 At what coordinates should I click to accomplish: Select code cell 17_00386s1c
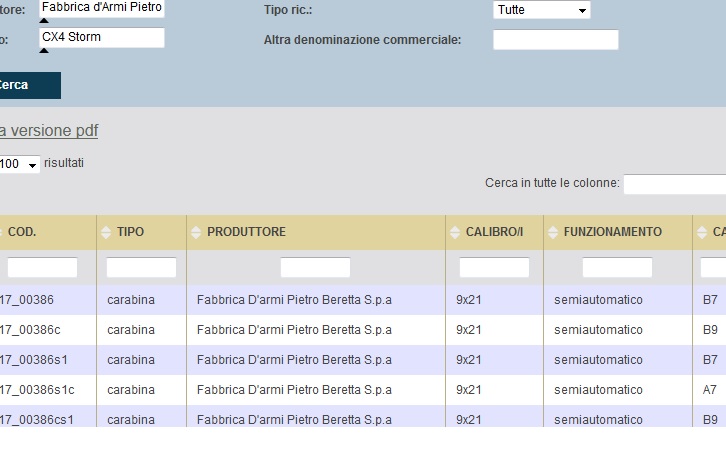coord(37,390)
